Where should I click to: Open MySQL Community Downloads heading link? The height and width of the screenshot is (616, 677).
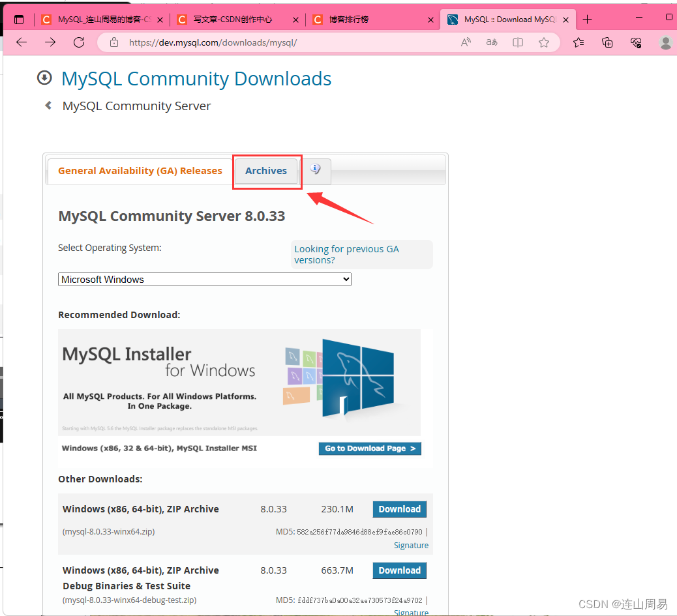click(196, 79)
